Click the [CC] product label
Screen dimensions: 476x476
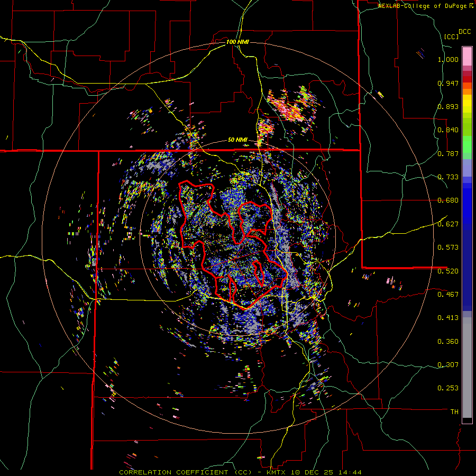click(451, 36)
